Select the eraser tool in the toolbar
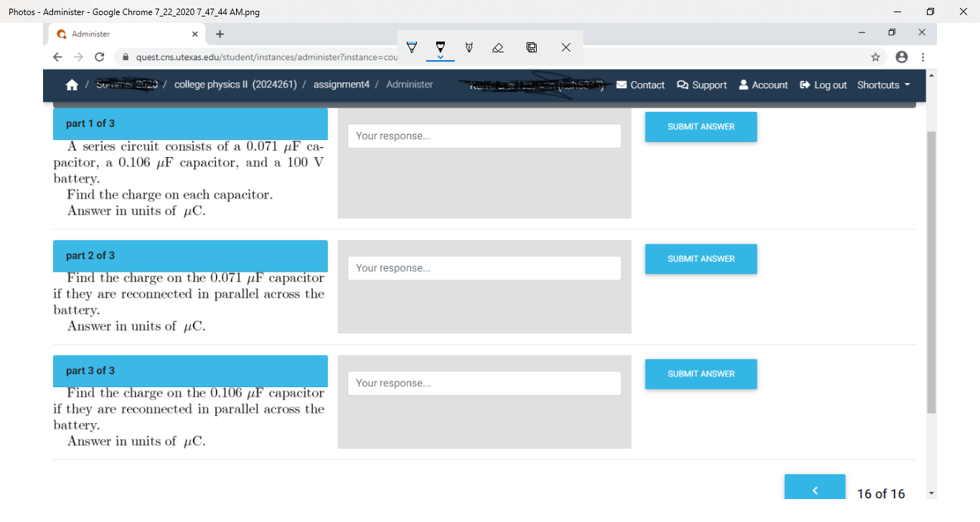The image size is (980, 522). (x=497, y=47)
